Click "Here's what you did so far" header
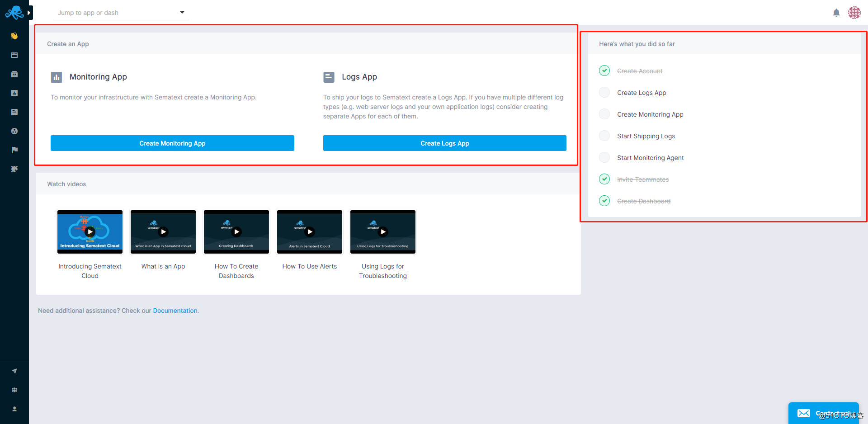The height and width of the screenshot is (424, 868). point(637,44)
